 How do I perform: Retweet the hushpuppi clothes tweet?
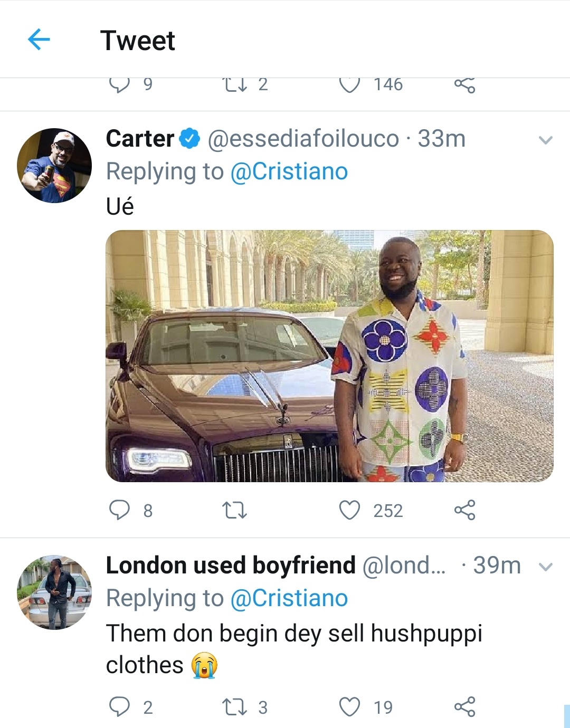(x=234, y=706)
